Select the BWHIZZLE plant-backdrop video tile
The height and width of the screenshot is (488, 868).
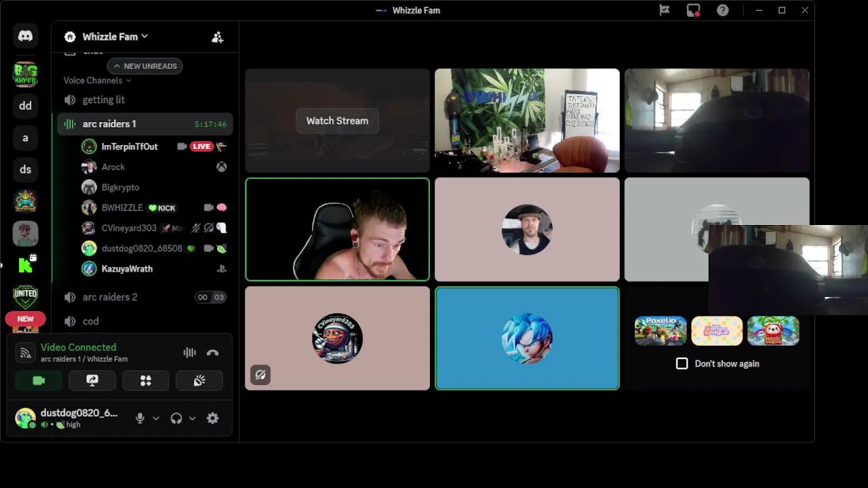coord(527,121)
